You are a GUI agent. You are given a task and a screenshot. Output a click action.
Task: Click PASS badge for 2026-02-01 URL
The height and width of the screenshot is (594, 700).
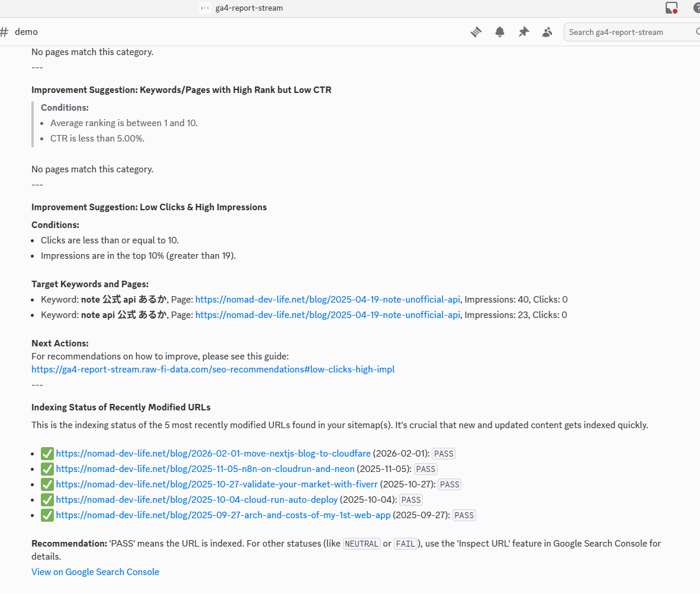click(444, 454)
